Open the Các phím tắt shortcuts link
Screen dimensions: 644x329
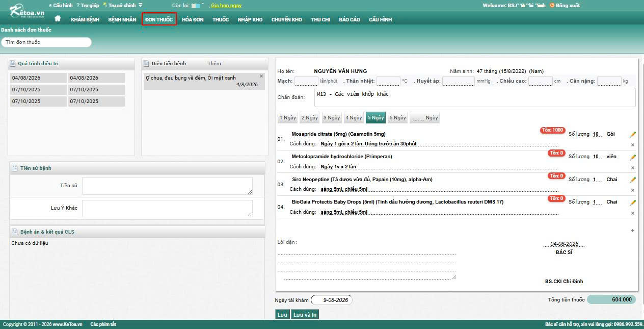(103, 324)
